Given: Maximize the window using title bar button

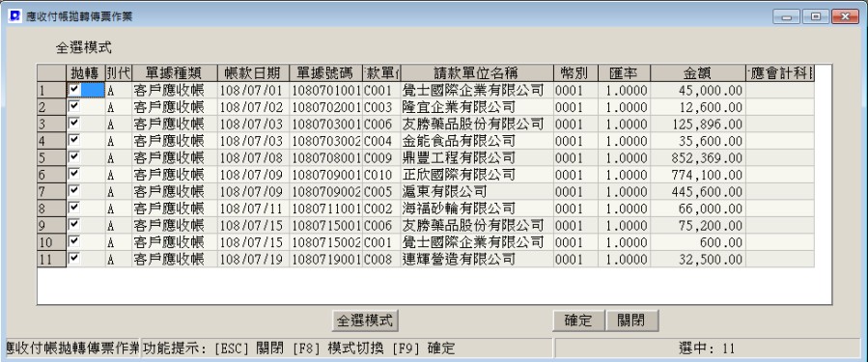Looking at the screenshot, I should click(816, 16).
